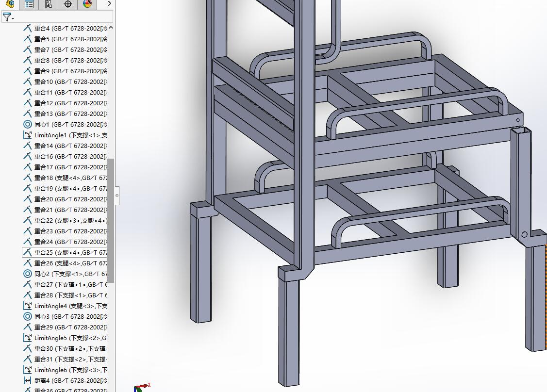Select tree row 重合16 (GB/T 6728-2002

coord(65,157)
